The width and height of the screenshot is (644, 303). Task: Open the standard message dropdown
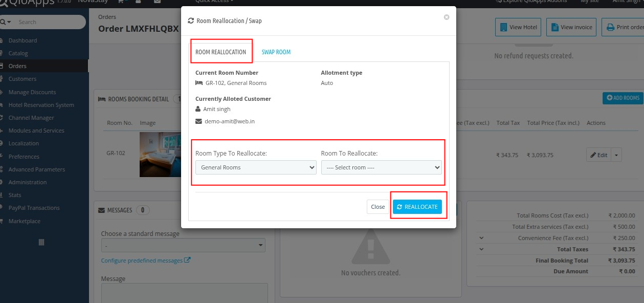coord(183,246)
